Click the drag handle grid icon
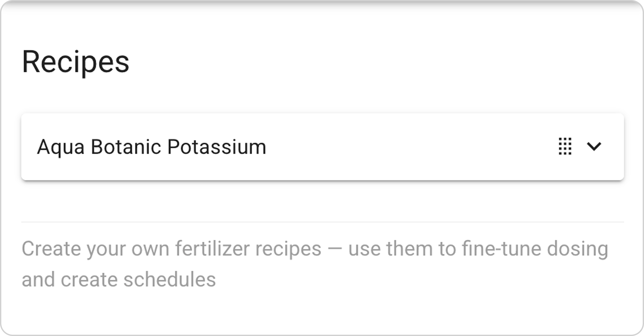The height and width of the screenshot is (336, 644). [565, 146]
